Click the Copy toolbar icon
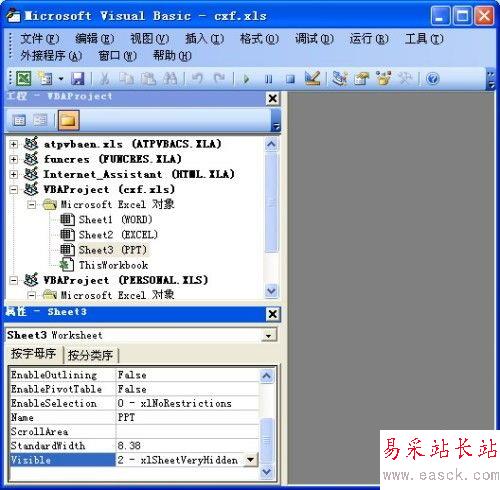The width and height of the screenshot is (500, 490). [127, 79]
